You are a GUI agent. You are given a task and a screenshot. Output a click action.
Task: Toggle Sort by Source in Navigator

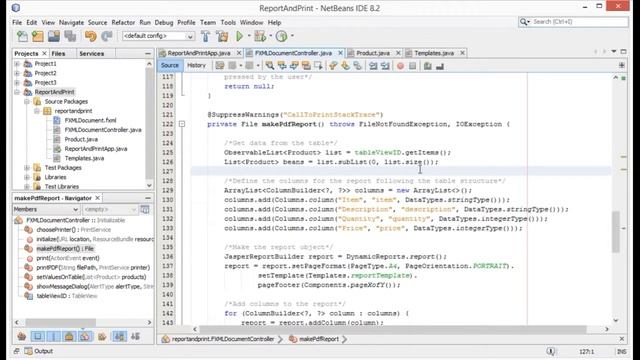click(136, 336)
